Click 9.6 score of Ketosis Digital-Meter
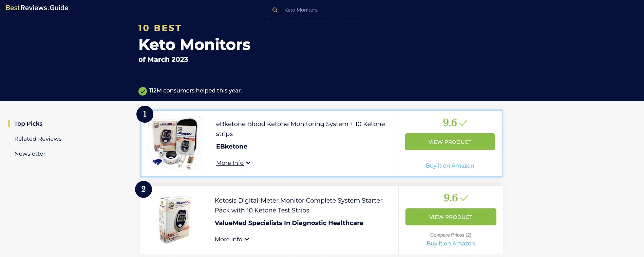644x257 pixels. [x=451, y=198]
